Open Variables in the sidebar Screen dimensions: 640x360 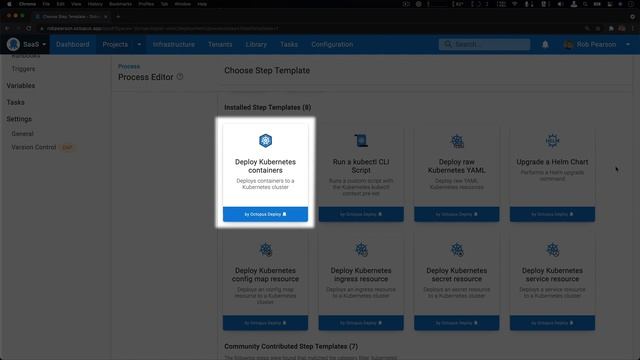coord(20,86)
